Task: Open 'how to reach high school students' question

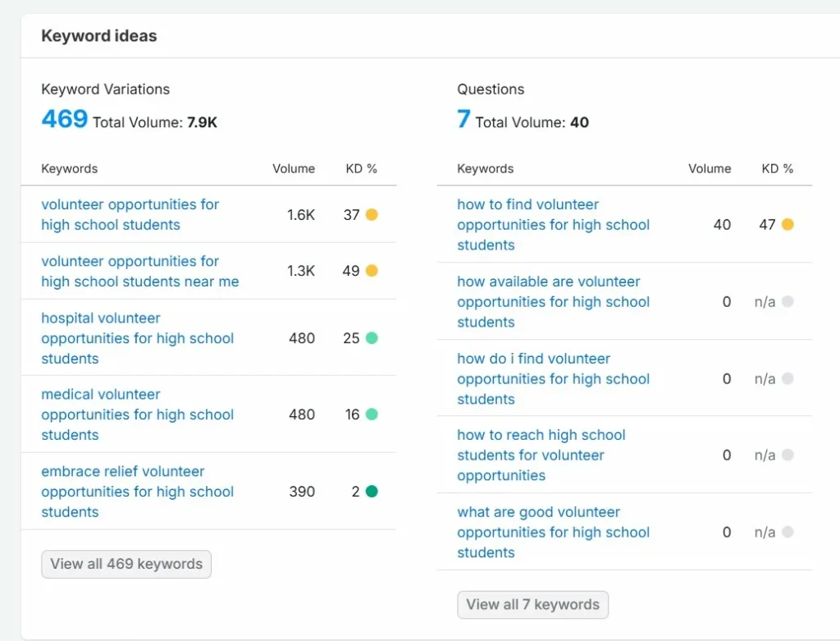Action: pyautogui.click(x=541, y=455)
